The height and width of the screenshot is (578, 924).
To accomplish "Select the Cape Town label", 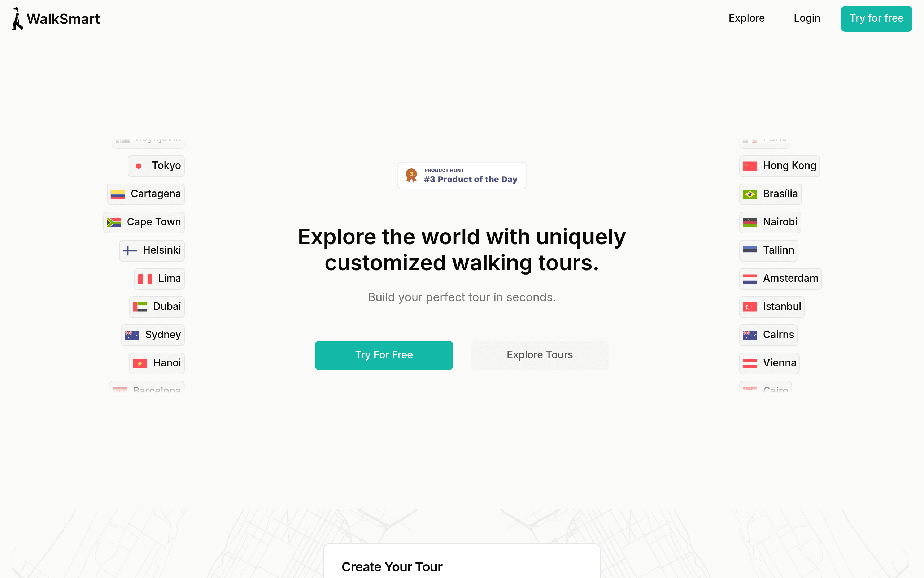I will click(x=154, y=222).
